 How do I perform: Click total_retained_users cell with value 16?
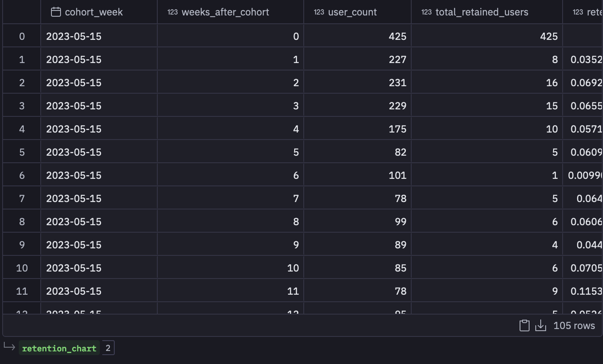pyautogui.click(x=551, y=83)
